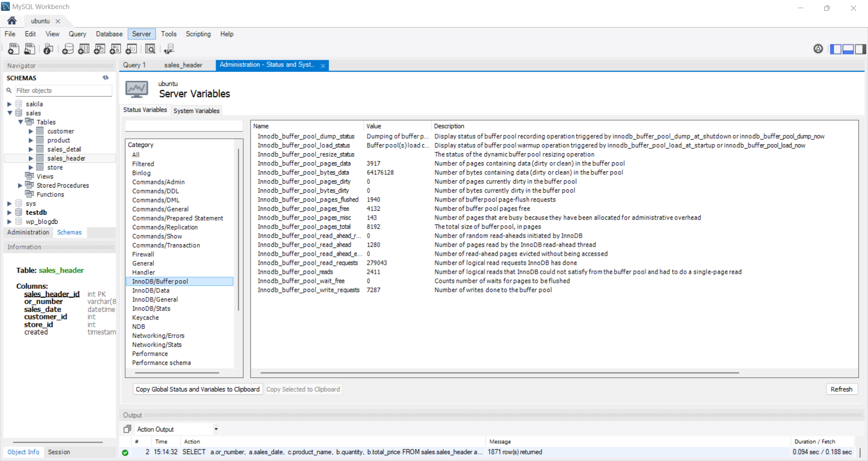
Task: Switch to Administration navigator tab
Action: click(x=28, y=232)
